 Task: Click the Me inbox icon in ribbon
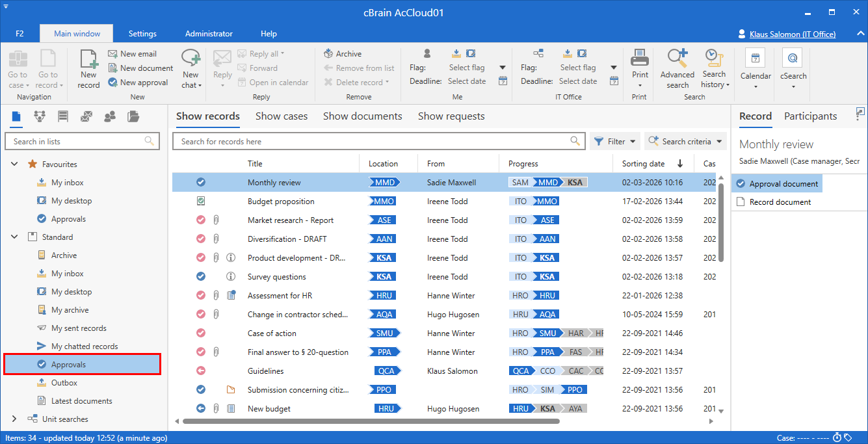coord(456,53)
